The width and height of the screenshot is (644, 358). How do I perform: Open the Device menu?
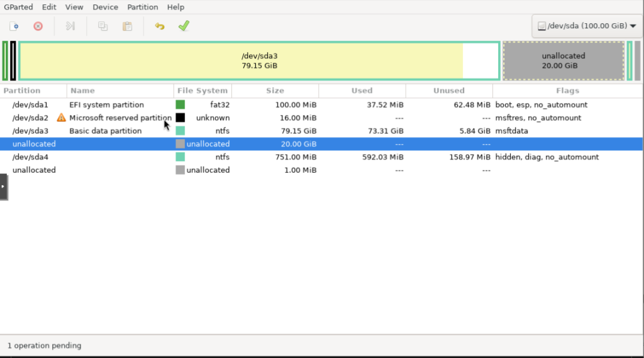coord(105,7)
